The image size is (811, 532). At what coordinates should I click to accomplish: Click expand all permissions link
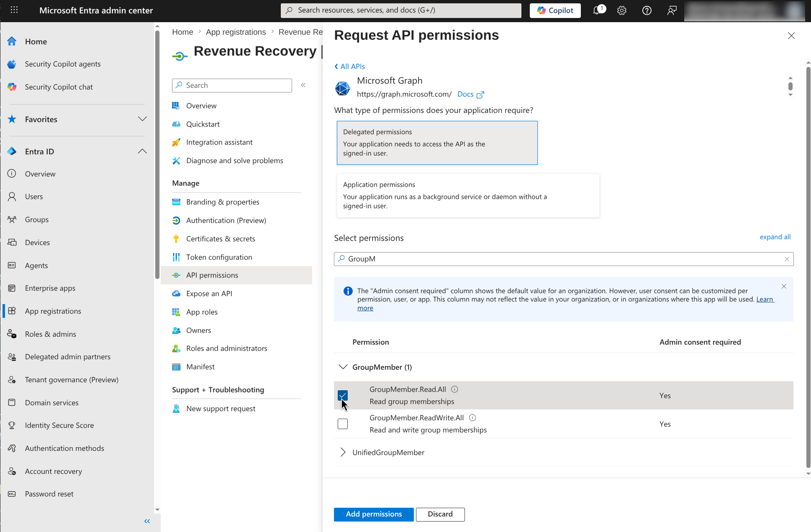pyautogui.click(x=775, y=237)
